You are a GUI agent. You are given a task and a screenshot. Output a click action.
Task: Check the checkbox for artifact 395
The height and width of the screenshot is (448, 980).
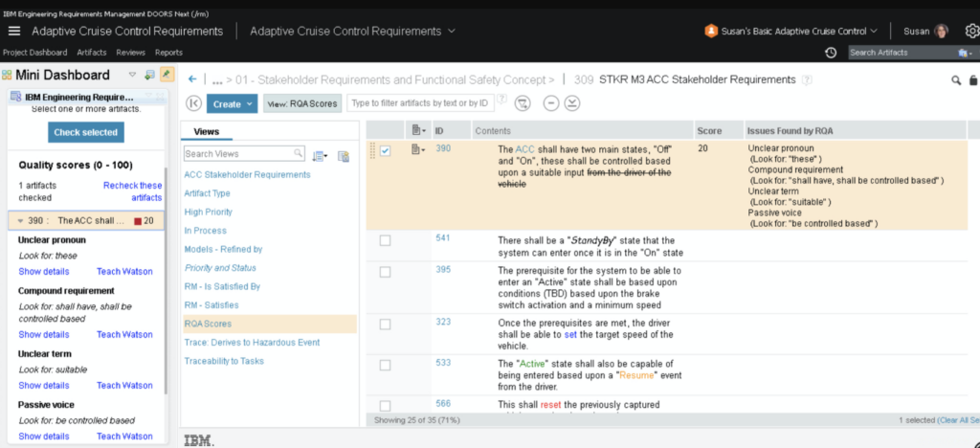tap(385, 272)
